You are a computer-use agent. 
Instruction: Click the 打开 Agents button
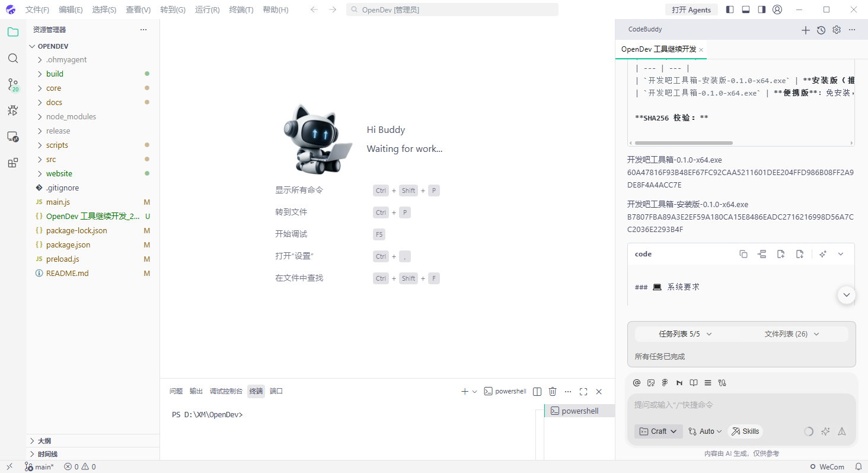691,9
